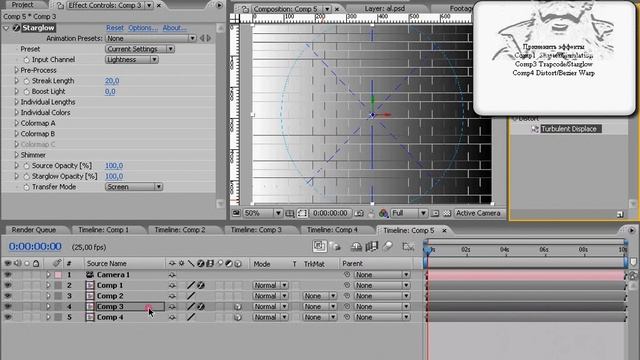Click the timeline current-time indicator handle

pos(427,250)
